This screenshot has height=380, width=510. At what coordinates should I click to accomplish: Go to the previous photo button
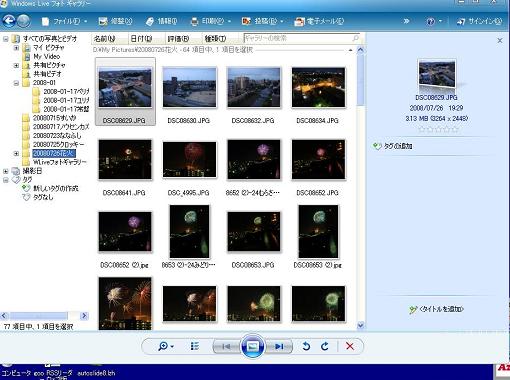(226, 347)
